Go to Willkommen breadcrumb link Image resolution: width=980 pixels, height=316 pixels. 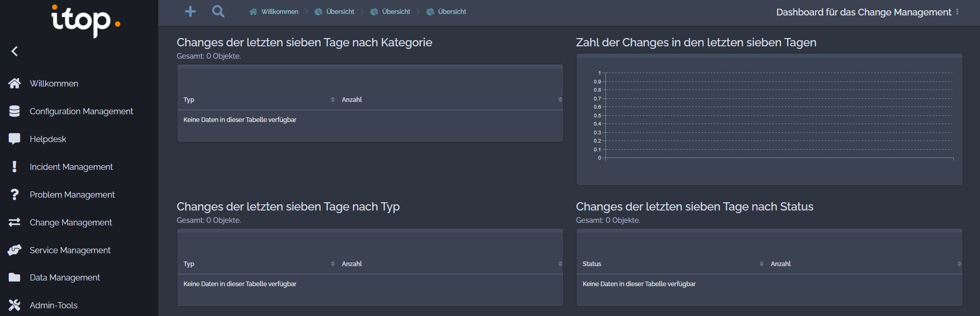click(x=279, y=11)
